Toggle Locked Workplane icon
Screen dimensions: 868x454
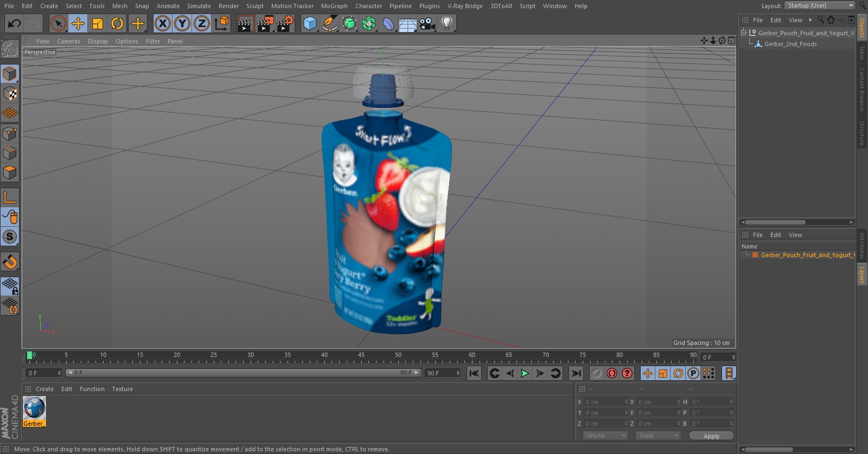pyautogui.click(x=10, y=286)
